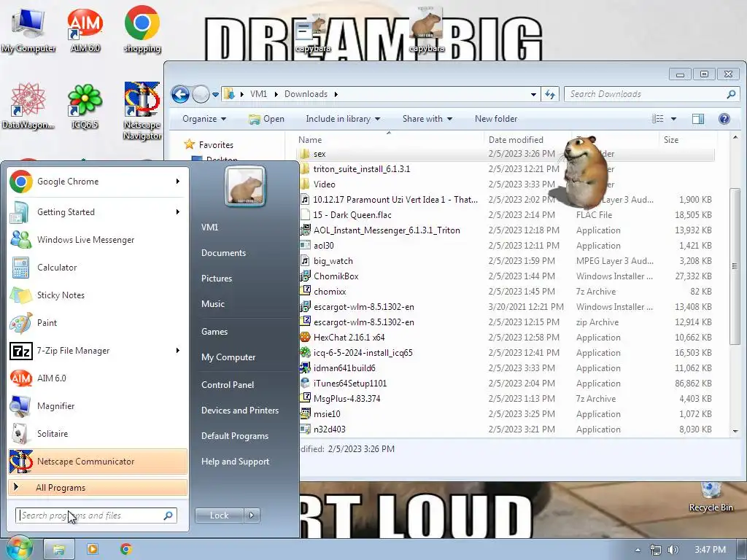Click the Search programs and files field
This screenshot has width=747, height=560.
coord(96,516)
